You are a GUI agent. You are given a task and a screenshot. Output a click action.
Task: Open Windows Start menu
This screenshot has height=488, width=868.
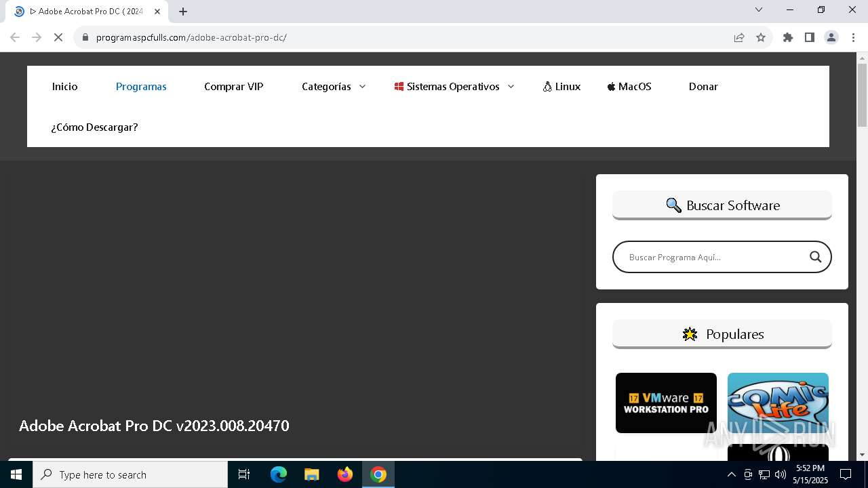pyautogui.click(x=16, y=474)
